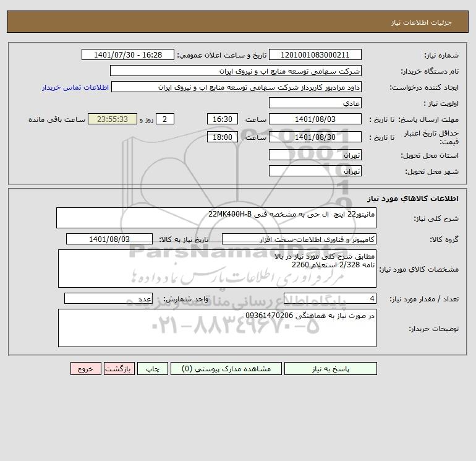Screen dimensions: 476x461
Task: Click the نام دستگاه خریدار field
Action: (236, 71)
